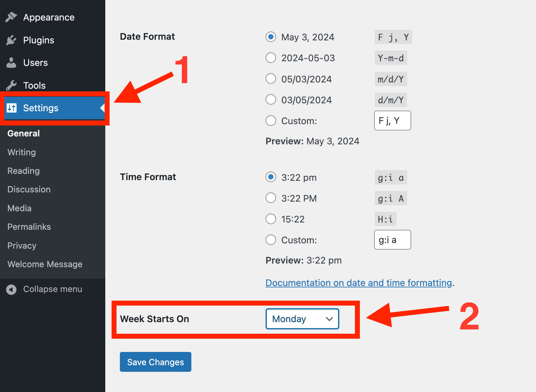Go to Reading settings
Screen dimensions: 536x392
pos(23,171)
